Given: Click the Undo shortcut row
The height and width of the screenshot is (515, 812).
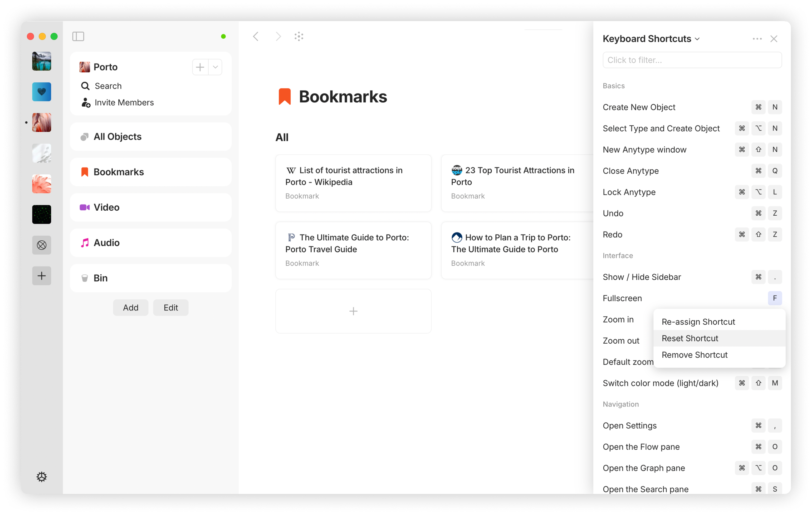Looking at the screenshot, I should pyautogui.click(x=692, y=213).
